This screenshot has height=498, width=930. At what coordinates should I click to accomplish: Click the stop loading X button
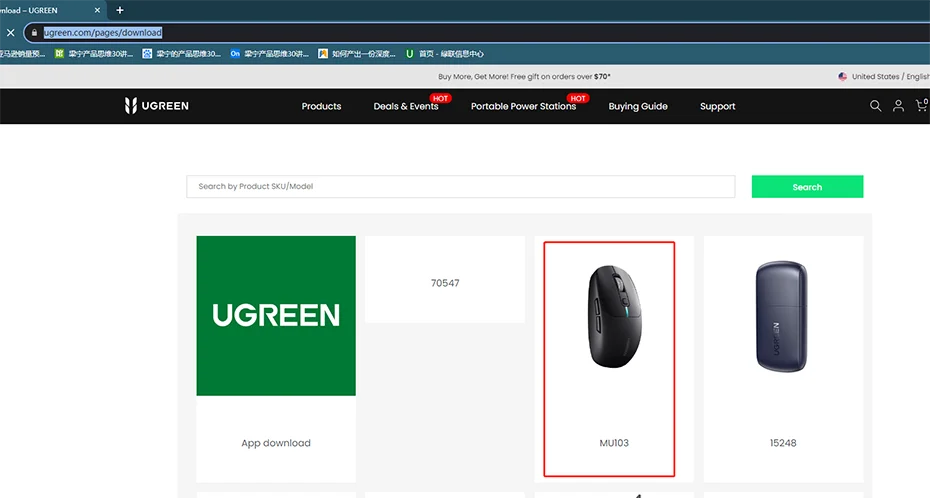10,32
